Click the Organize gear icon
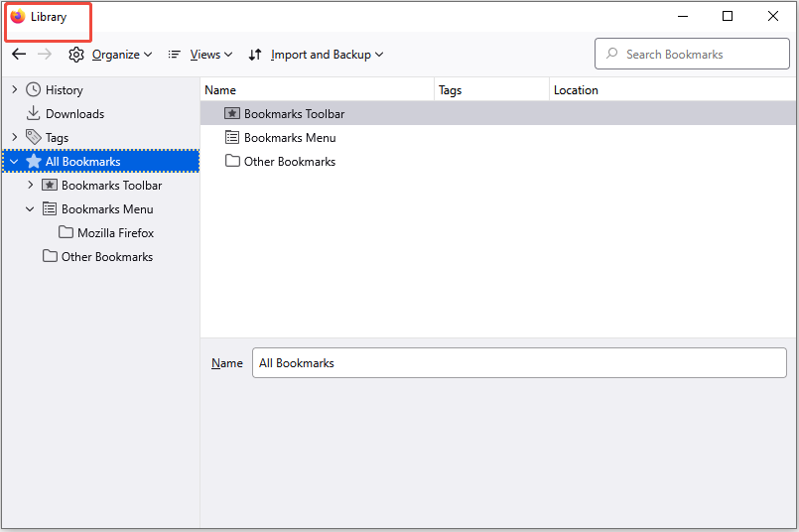This screenshot has width=799, height=532. 76,55
